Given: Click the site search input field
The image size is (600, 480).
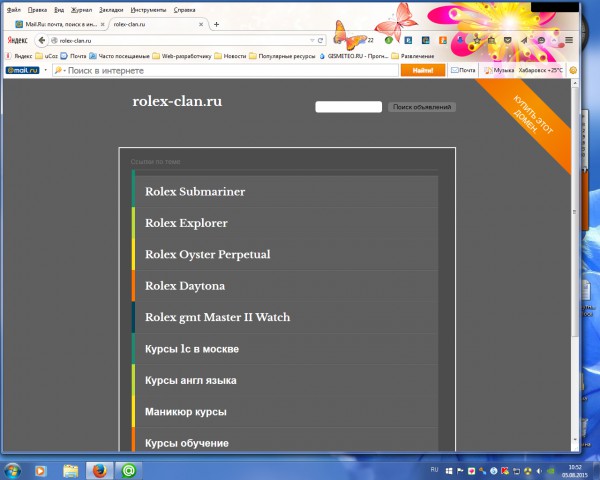Looking at the screenshot, I should pyautogui.click(x=348, y=107).
